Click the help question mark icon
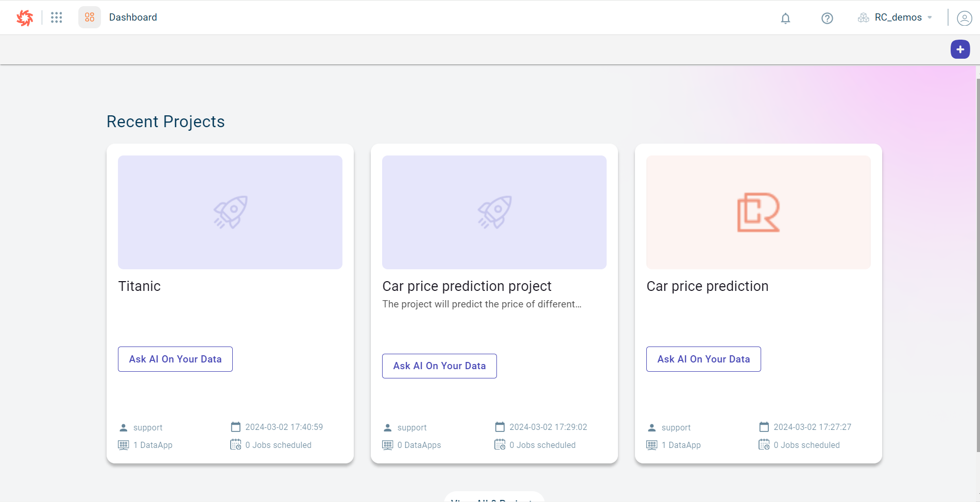 click(827, 19)
